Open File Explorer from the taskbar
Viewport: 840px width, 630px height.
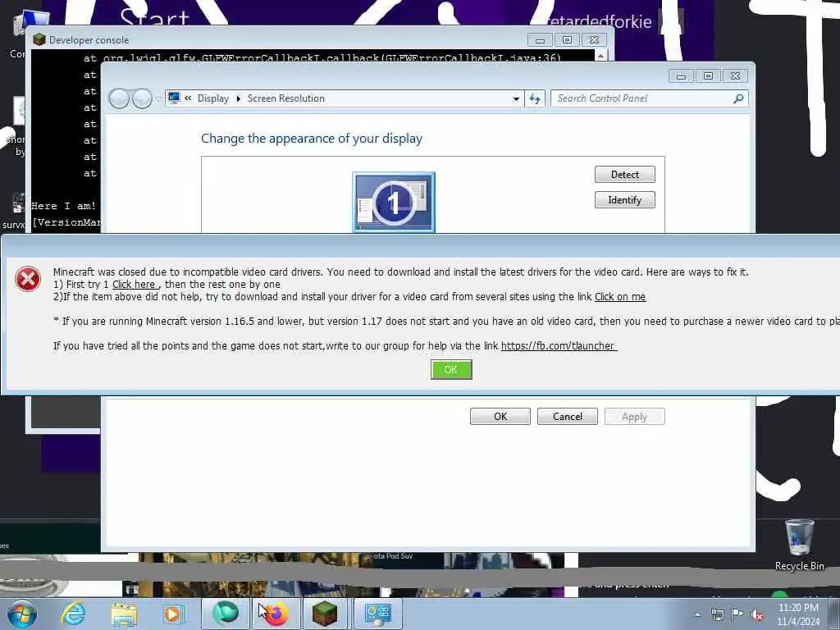click(x=125, y=614)
